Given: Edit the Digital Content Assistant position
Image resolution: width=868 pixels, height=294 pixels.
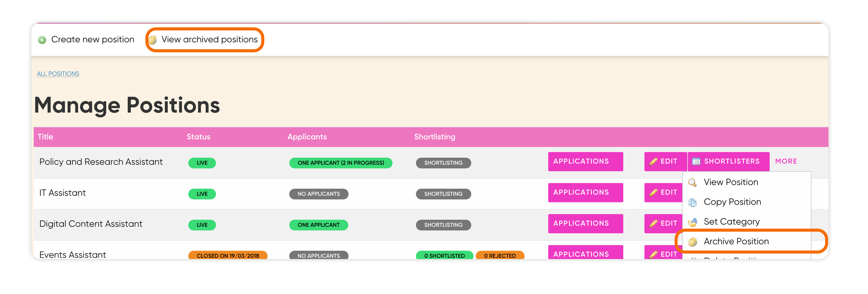Looking at the screenshot, I should click(663, 223).
